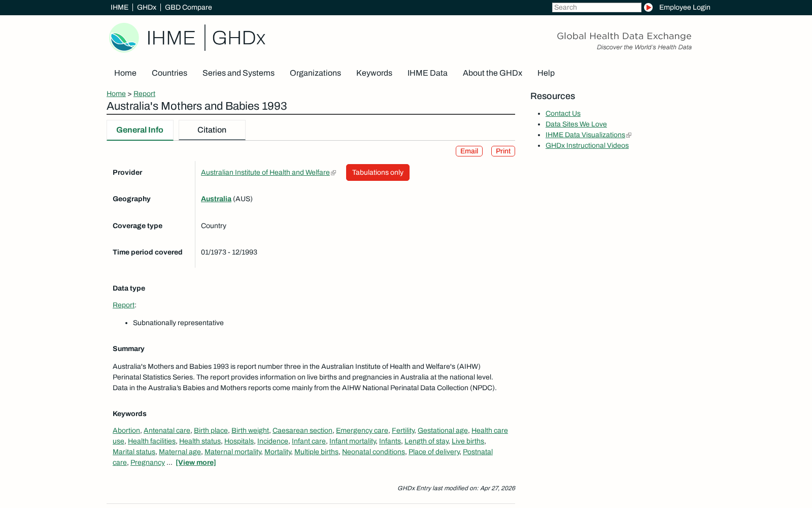This screenshot has width=812, height=508.
Task: Open About the GHDx menu
Action: tap(492, 73)
